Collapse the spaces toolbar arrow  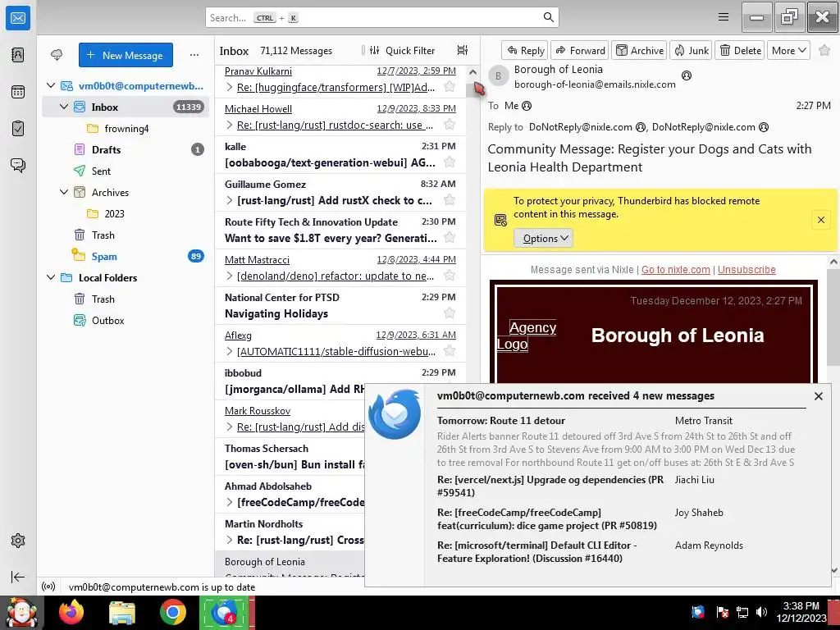click(x=18, y=577)
